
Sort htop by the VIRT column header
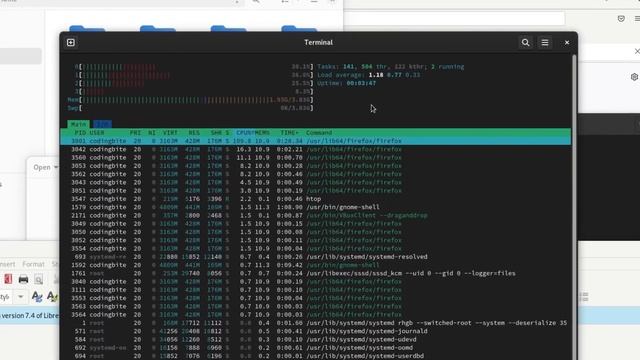click(170, 133)
